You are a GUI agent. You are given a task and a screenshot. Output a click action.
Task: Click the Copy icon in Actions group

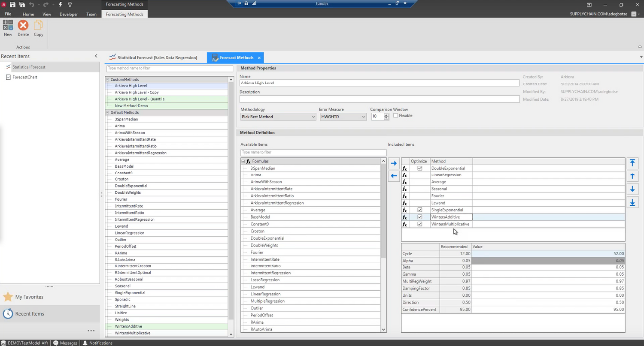click(x=38, y=25)
